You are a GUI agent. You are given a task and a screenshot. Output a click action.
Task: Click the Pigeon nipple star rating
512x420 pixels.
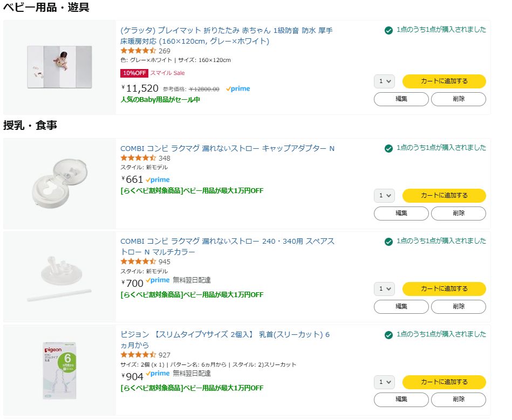point(138,355)
